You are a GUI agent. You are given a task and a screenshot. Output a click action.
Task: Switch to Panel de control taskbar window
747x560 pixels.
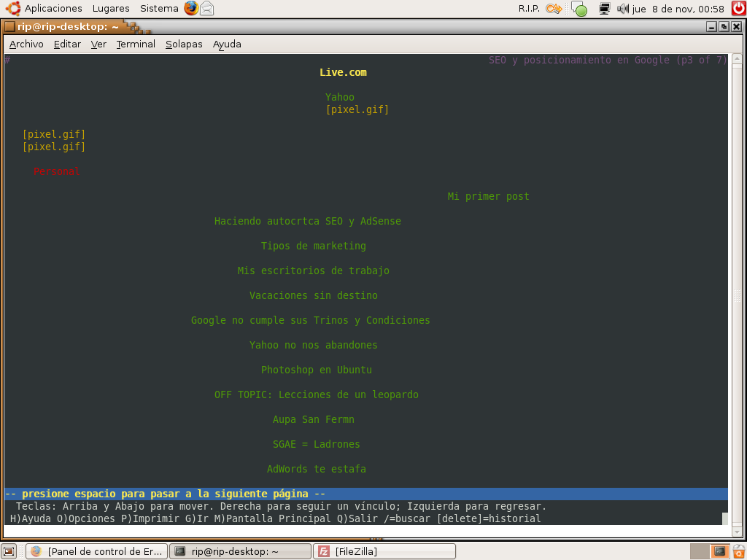point(97,551)
